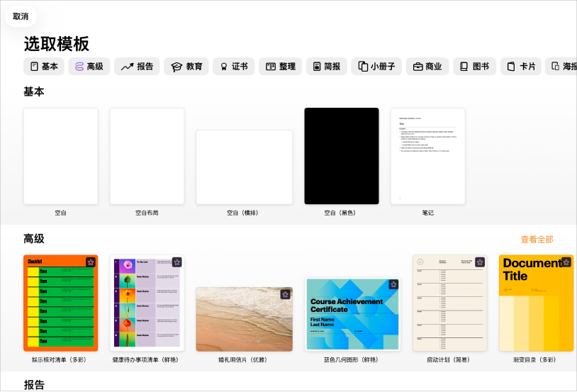Click the 婚礼明信片（优雅）label
The image size is (577, 392).
pyautogui.click(x=243, y=359)
